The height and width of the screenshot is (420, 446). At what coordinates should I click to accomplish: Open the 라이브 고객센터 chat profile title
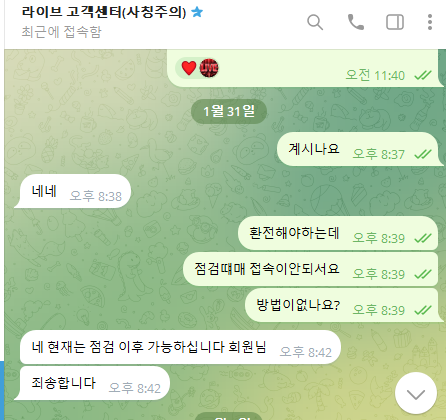tap(104, 12)
